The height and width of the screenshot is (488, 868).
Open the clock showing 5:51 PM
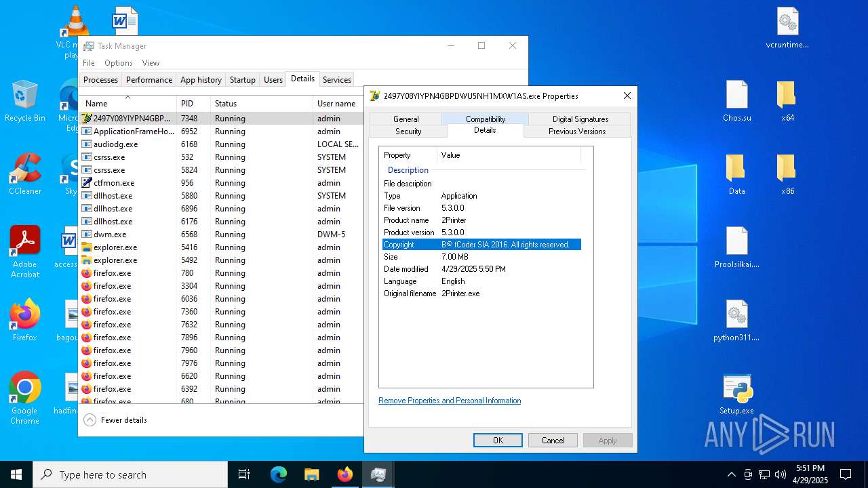pos(810,474)
